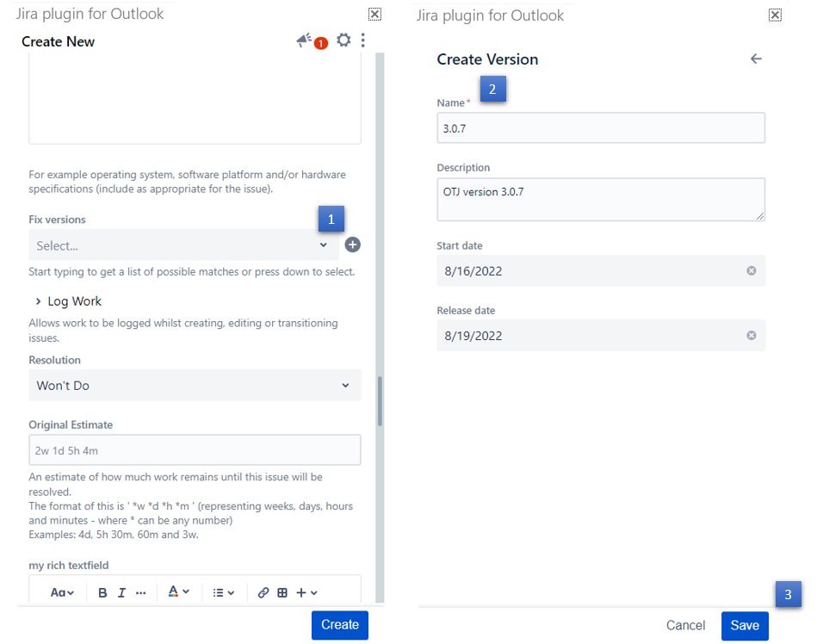Insert a table in rich textfield
Image resolution: width=823 pixels, height=644 pixels.
282,593
